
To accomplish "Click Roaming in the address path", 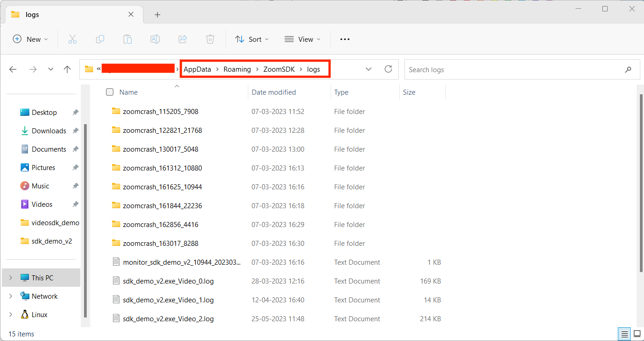I will click(237, 69).
